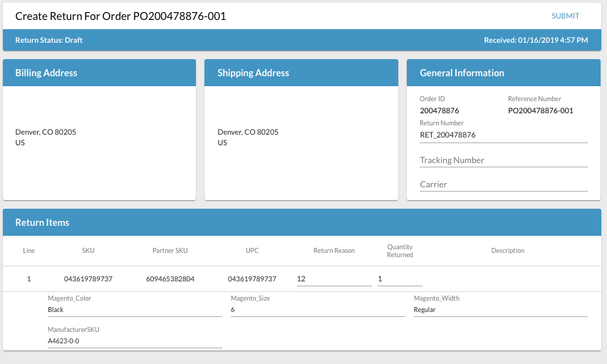
Task: Click the Quantity Returned input field
Action: (399, 279)
